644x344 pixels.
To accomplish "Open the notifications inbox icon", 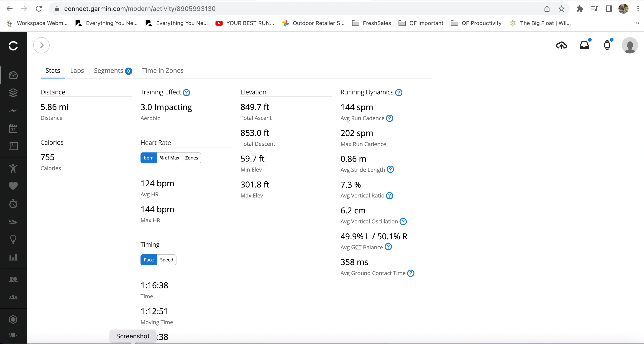I will coord(584,46).
